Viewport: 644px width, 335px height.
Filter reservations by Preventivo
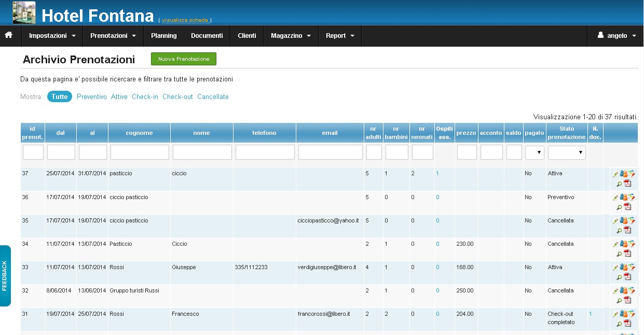tap(92, 97)
